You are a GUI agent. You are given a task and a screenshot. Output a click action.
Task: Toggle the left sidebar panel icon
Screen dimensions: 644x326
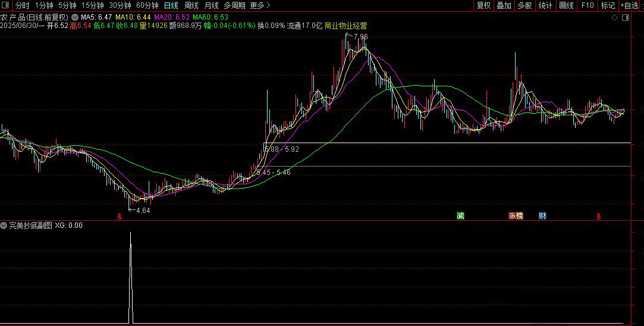(6, 5)
